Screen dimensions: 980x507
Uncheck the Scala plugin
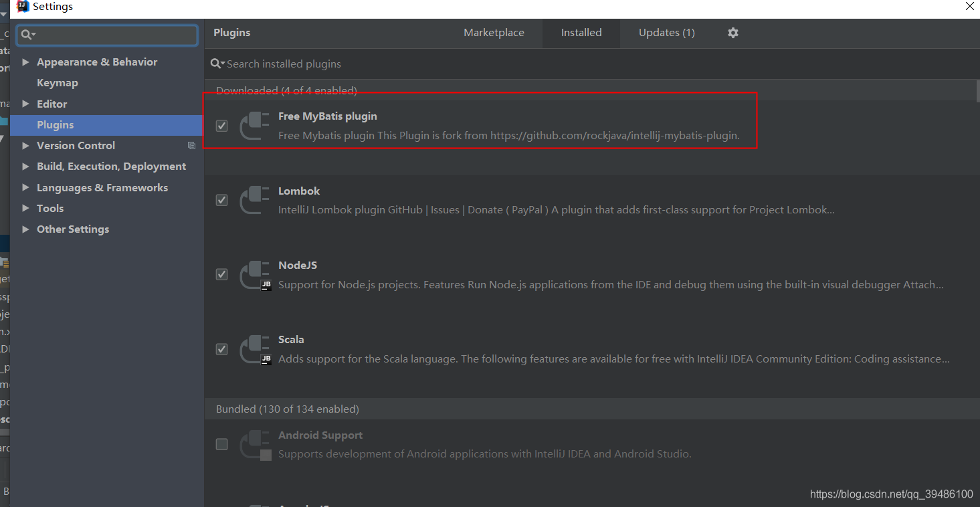pos(222,349)
